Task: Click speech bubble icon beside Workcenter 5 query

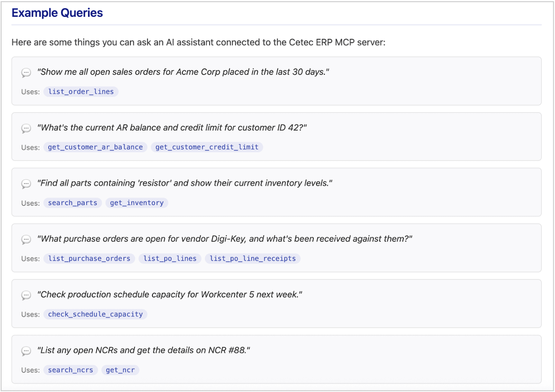Action: [x=26, y=295]
